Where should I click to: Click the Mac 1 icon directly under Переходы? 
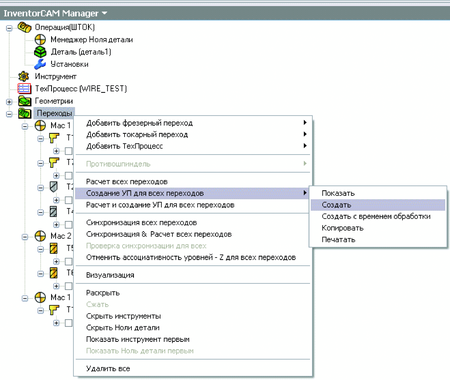(x=40, y=126)
